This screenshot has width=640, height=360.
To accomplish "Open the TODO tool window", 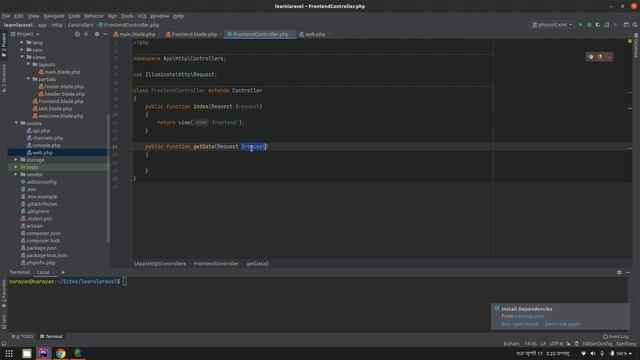I will (x=22, y=337).
